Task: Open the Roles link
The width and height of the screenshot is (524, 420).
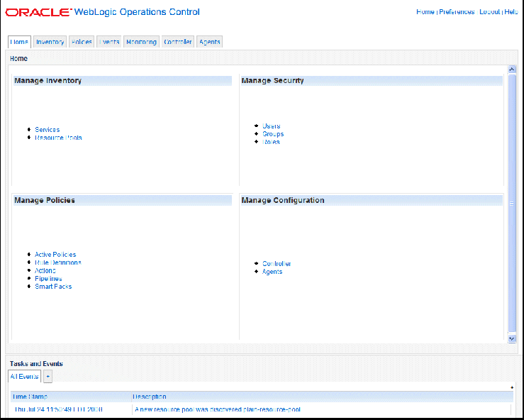Action: 271,142
